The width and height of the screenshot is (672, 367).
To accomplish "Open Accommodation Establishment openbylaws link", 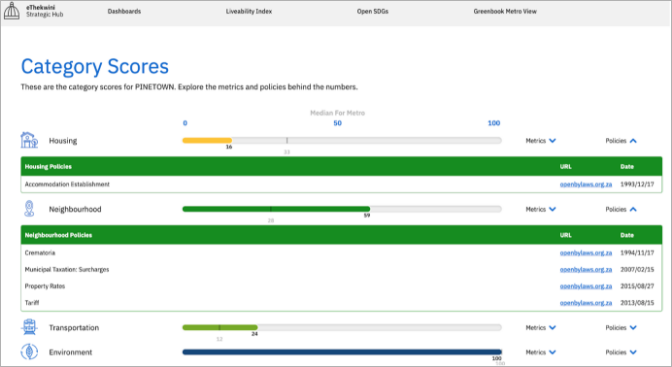I will (x=586, y=184).
